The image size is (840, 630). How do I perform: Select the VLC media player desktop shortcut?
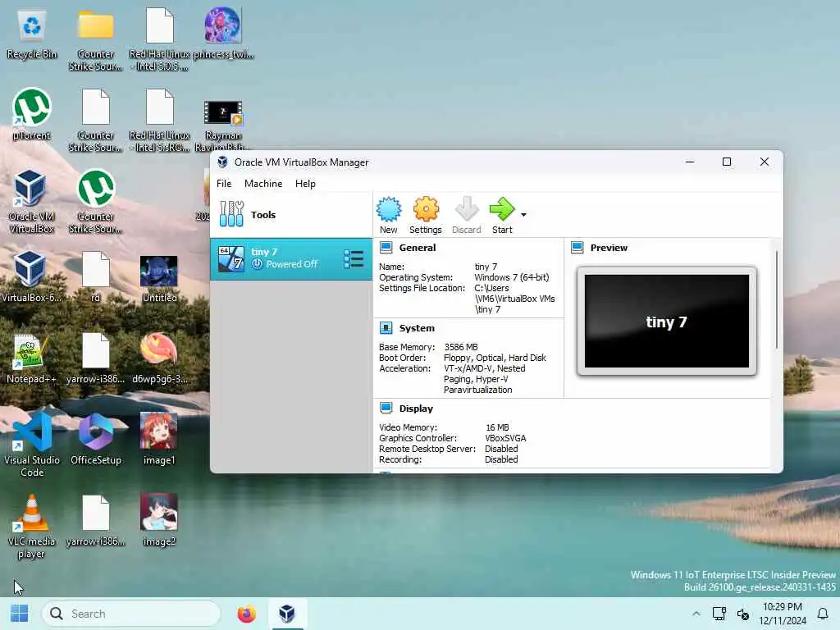point(32,527)
